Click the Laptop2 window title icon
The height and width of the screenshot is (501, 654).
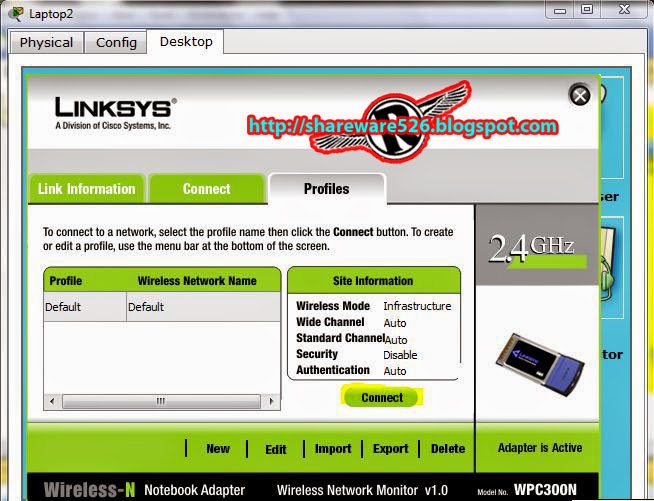[17, 14]
